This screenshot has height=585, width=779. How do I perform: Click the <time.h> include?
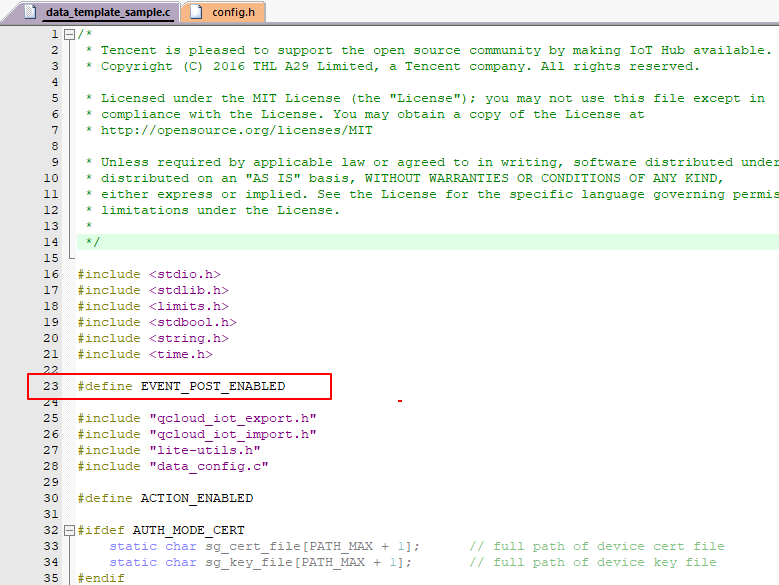[x=181, y=355]
